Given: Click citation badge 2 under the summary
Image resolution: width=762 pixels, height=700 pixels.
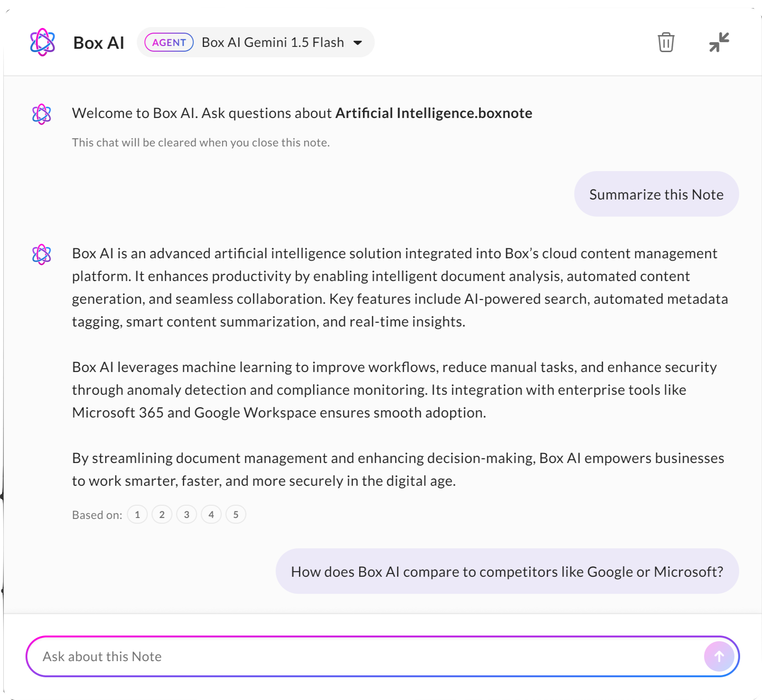Looking at the screenshot, I should pyautogui.click(x=162, y=514).
